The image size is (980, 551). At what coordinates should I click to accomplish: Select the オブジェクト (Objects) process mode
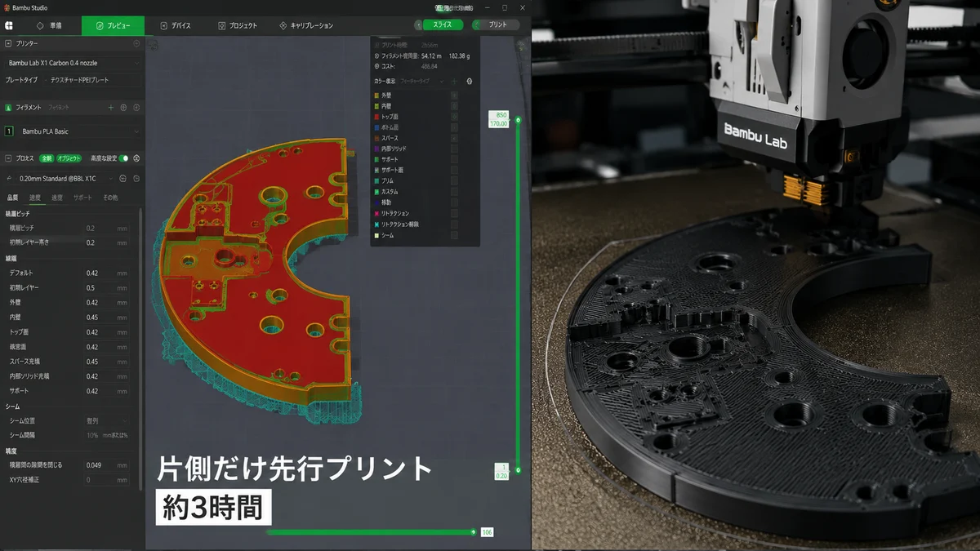click(69, 158)
